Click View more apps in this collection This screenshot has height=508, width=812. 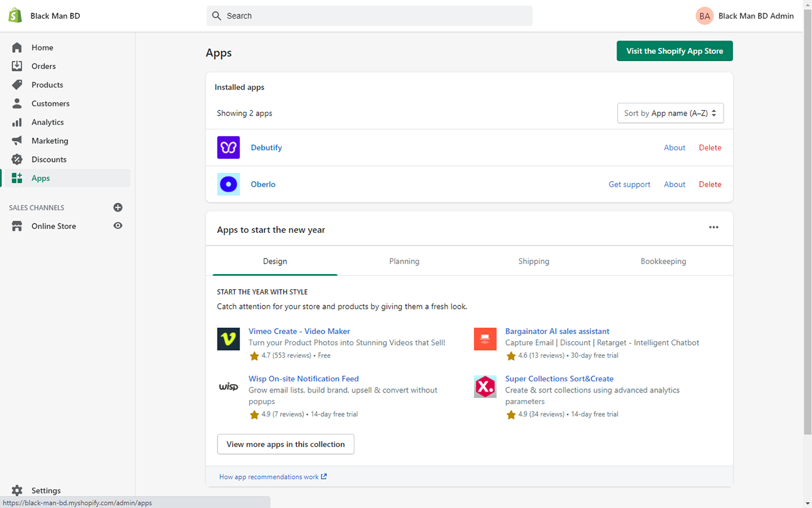point(285,444)
